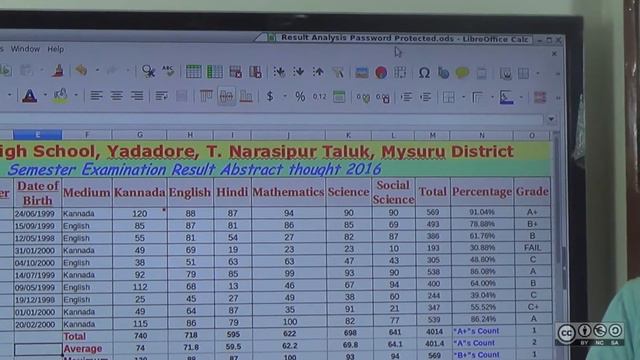This screenshot has height=360, width=640.
Task: Click Sort Ascending icon
Action: tap(299, 72)
